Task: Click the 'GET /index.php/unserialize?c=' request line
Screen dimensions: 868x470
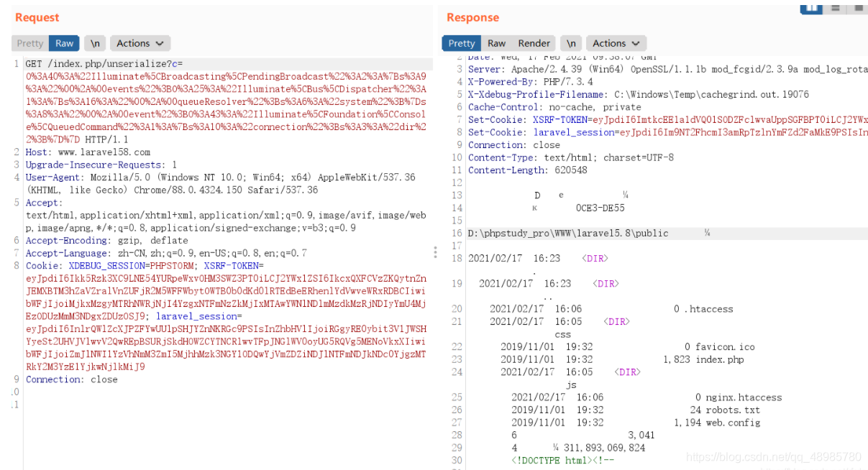Action: pyautogui.click(x=104, y=64)
